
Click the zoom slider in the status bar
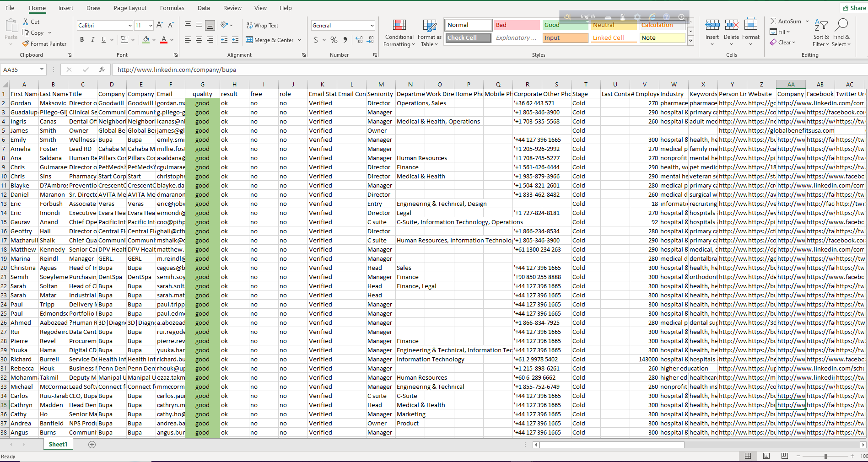[825, 456]
